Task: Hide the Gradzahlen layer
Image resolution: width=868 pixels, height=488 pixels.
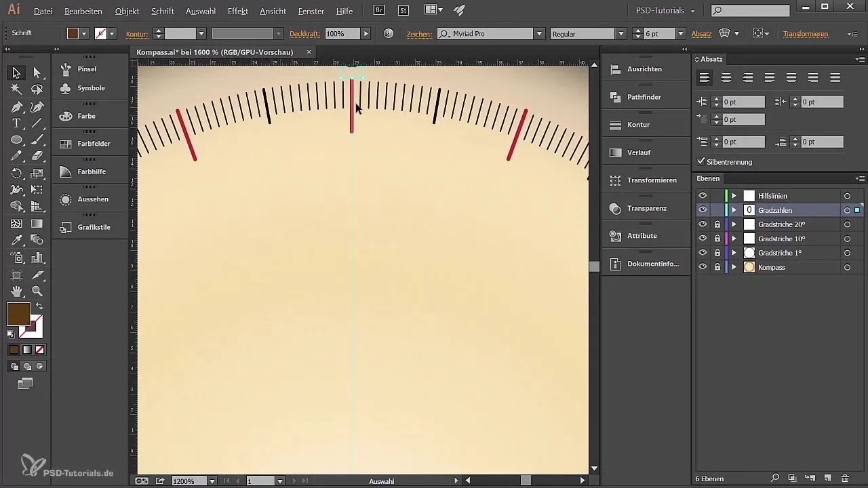Action: (x=703, y=210)
